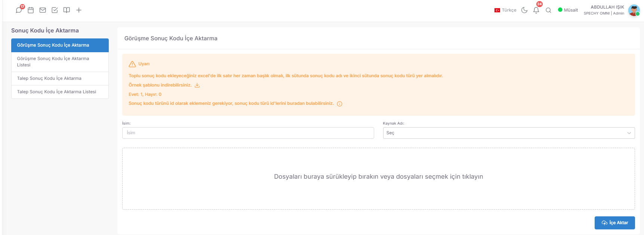Open the tasks checkbox icon
Screen dimensions: 644x235
[55, 10]
